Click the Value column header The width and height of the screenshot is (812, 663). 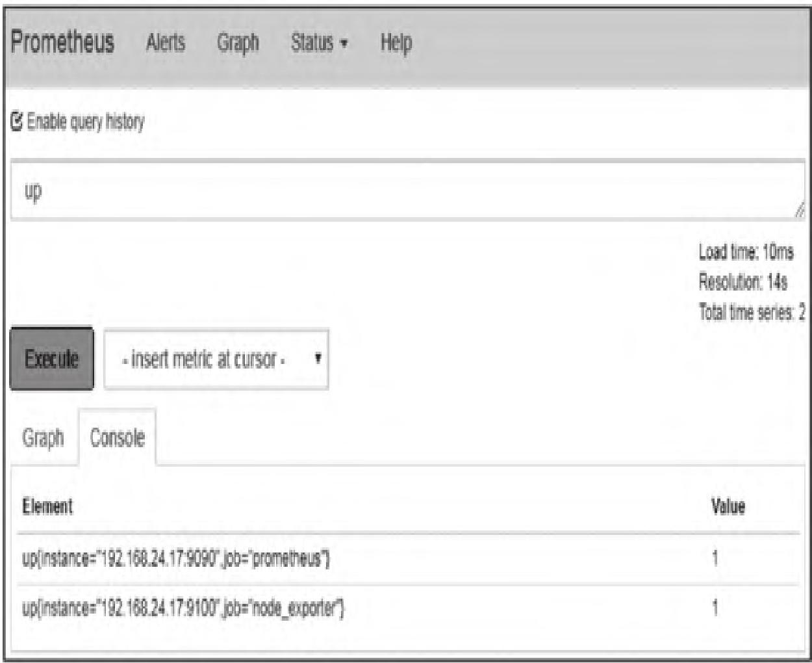(x=728, y=506)
